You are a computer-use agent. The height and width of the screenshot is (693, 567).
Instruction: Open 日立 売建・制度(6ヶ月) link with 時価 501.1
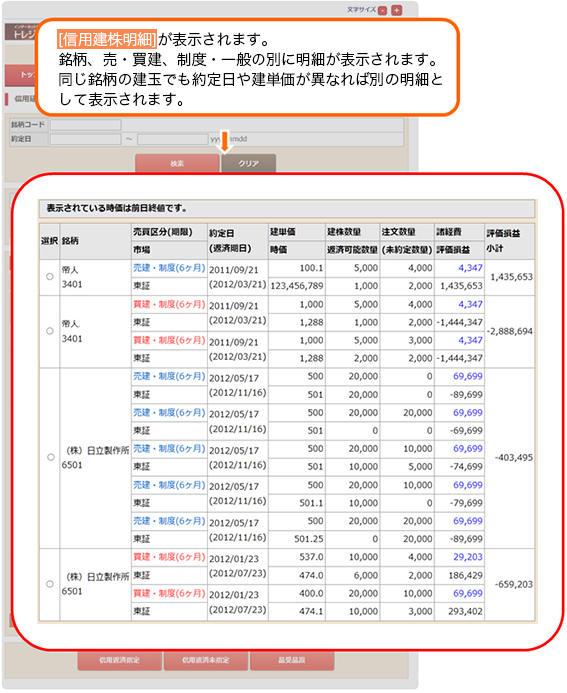coord(169,485)
